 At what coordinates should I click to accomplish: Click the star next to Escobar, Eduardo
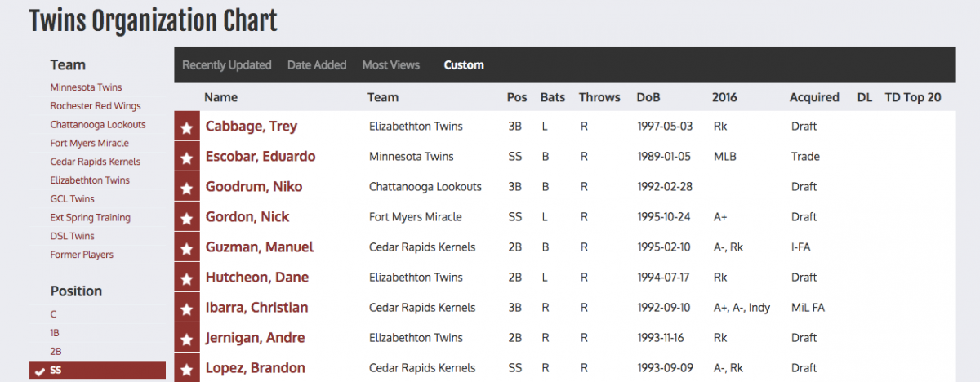coord(187,158)
